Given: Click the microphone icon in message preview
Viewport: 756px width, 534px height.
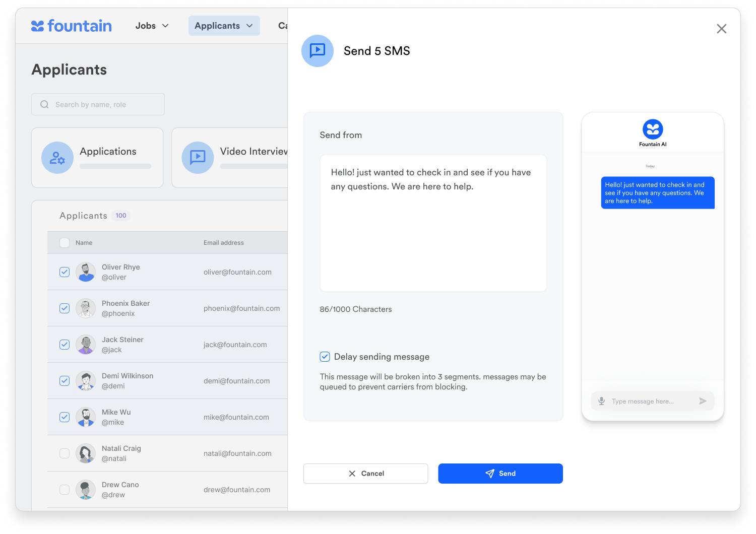Looking at the screenshot, I should 601,401.
